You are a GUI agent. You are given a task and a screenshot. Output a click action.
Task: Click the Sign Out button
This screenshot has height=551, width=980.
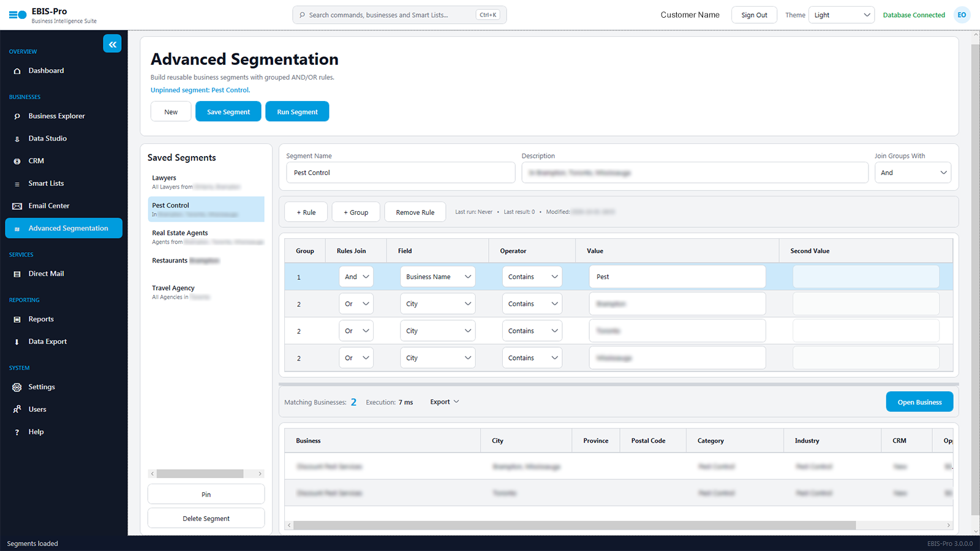(x=754, y=15)
